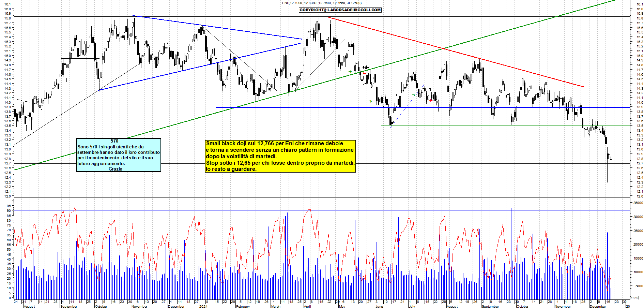
Task: Select the 'July' month label
Action: tap(412, 306)
